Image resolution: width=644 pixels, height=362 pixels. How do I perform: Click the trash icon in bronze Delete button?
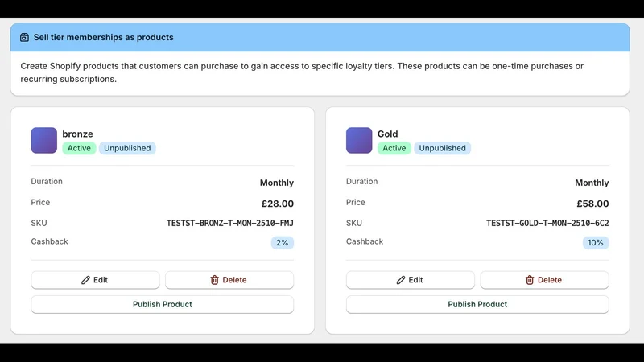(214, 280)
